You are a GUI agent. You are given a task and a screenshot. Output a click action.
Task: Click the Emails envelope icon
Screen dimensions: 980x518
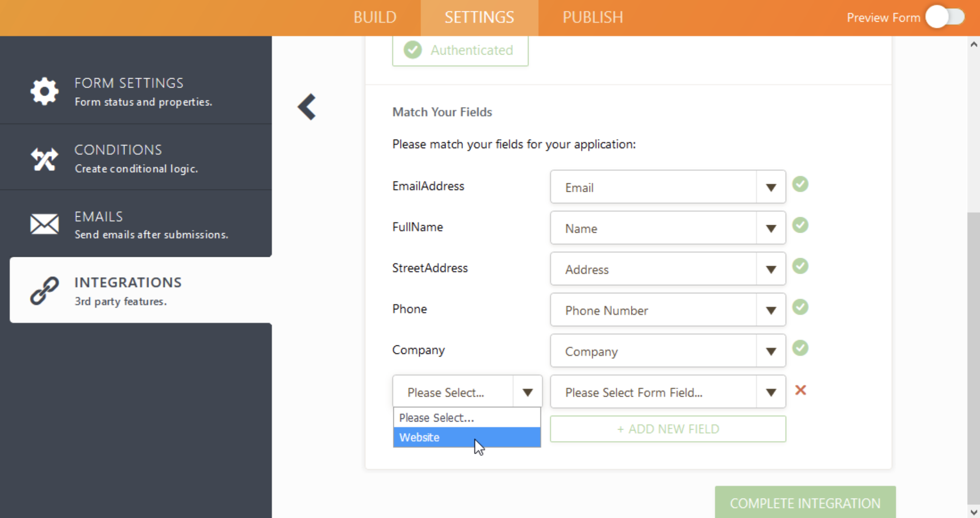[44, 224]
